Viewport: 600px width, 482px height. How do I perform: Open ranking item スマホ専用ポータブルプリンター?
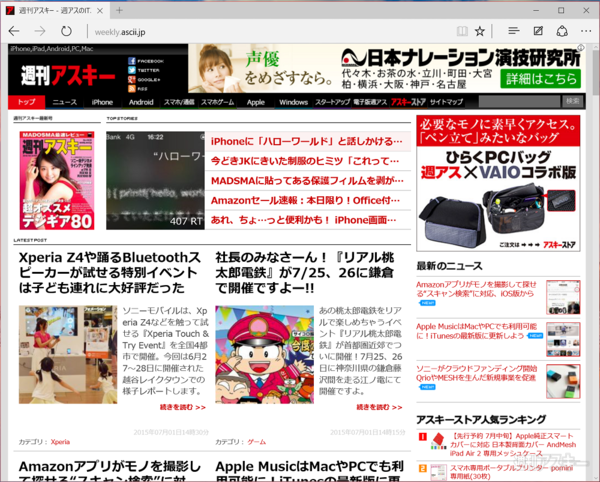511,472
